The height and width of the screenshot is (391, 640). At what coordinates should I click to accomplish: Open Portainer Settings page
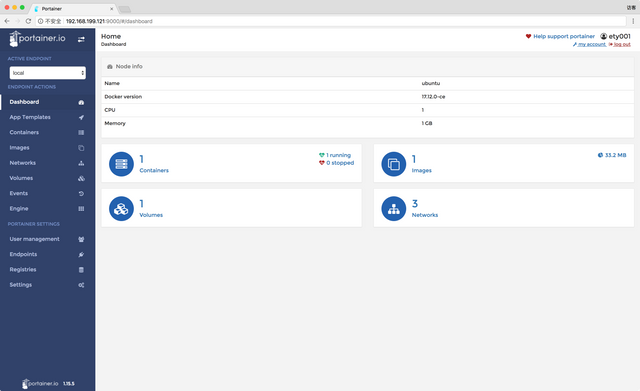tap(20, 284)
